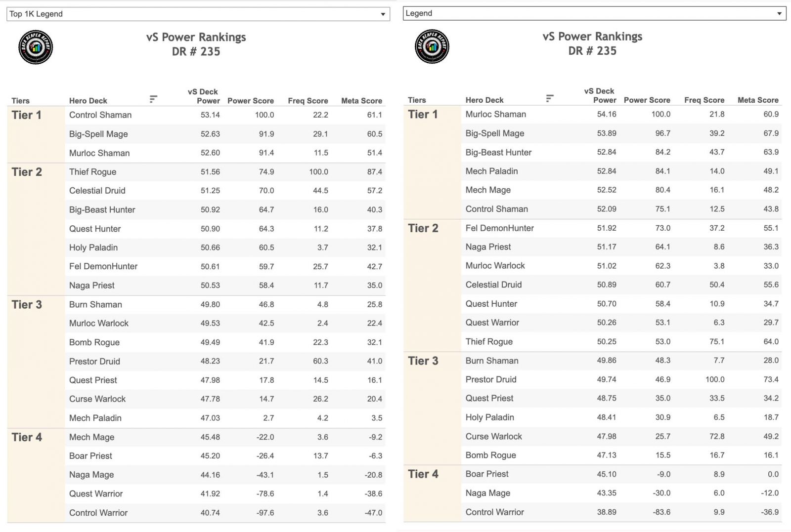This screenshot has width=791, height=532.
Task: Select Boar Priest in the right table
Action: click(x=621, y=474)
